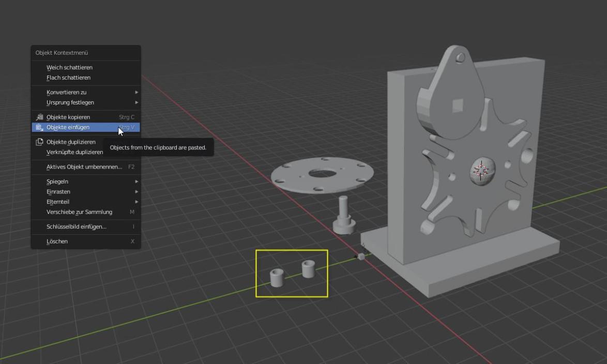The width and height of the screenshot is (607, 364).
Task: Choose Weich schattieren from the context menu
Action: coord(69,68)
